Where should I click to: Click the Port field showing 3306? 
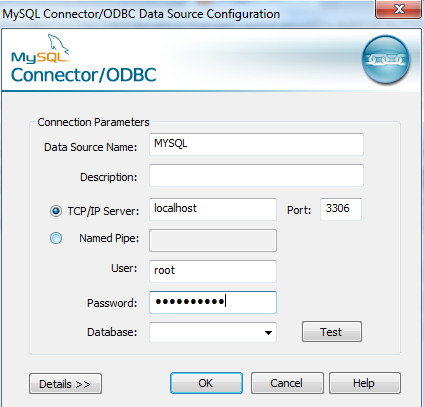click(341, 209)
